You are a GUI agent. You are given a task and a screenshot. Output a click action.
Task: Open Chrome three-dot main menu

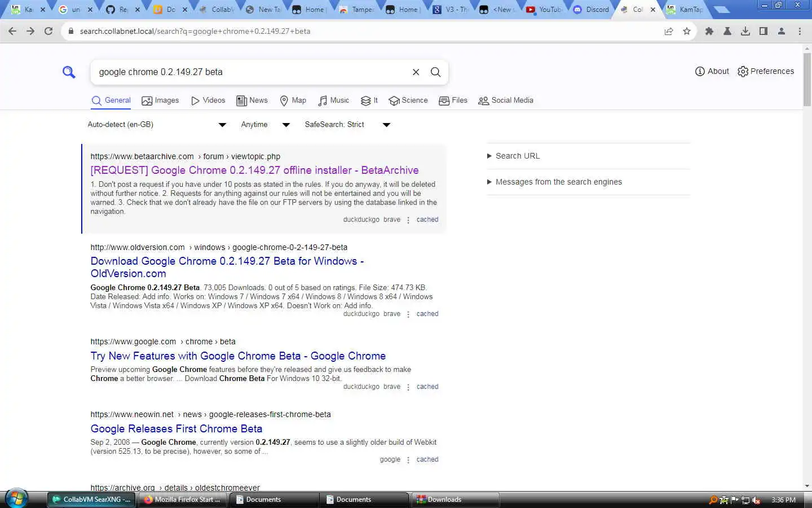[800, 31]
